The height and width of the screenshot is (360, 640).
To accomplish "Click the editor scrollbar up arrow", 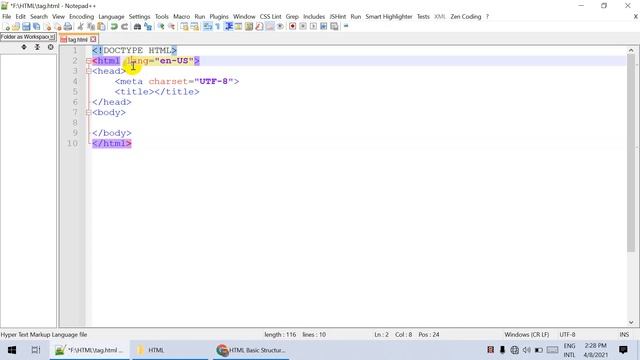I will (x=631, y=50).
